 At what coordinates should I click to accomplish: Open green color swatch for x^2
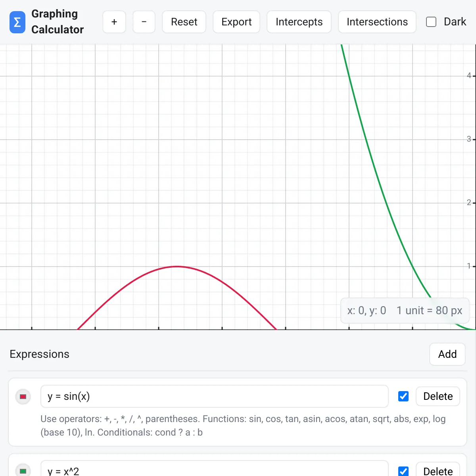click(x=23, y=471)
